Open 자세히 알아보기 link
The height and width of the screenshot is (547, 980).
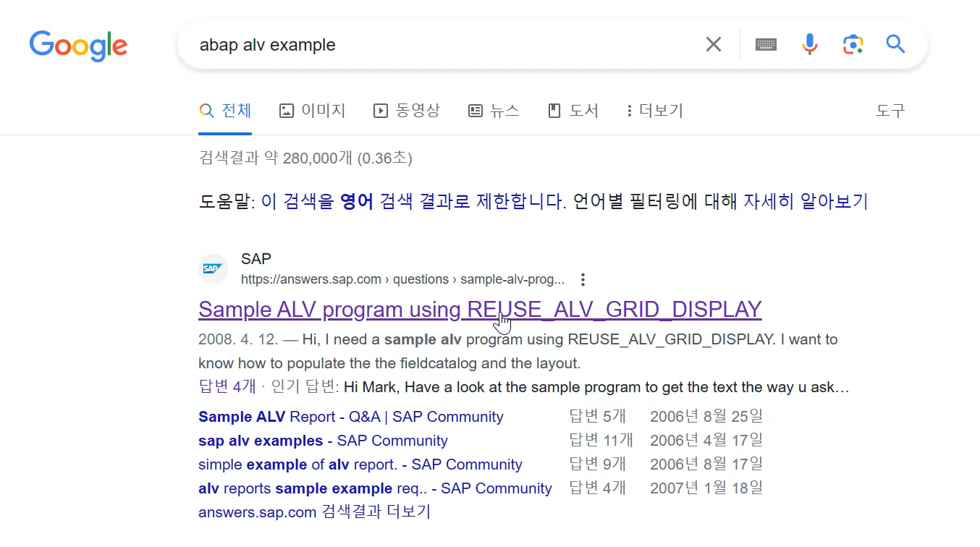point(806,201)
